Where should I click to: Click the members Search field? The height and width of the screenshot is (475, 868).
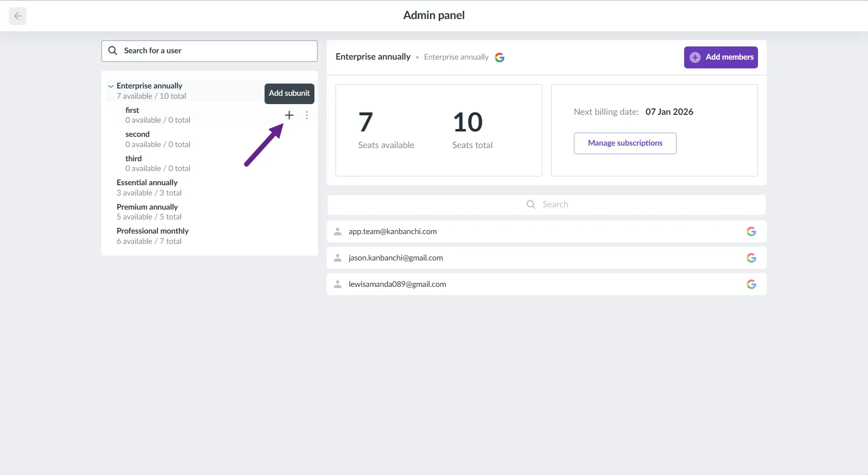546,205
